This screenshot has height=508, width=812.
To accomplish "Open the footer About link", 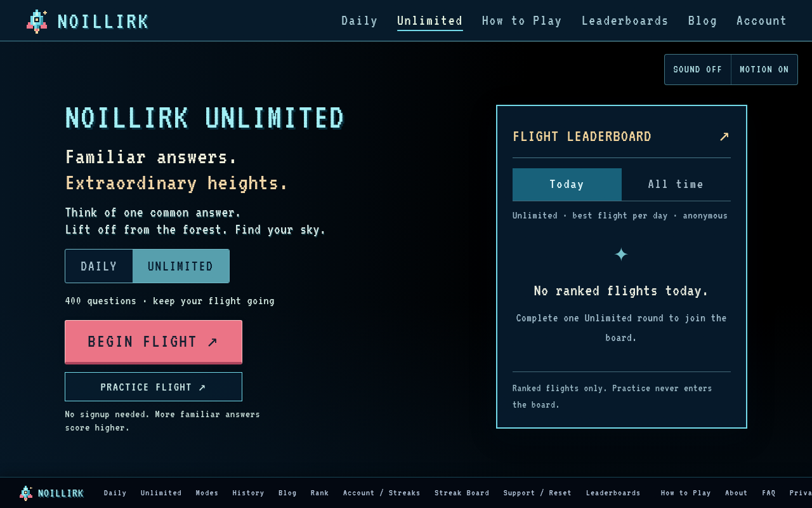I will pos(737,493).
